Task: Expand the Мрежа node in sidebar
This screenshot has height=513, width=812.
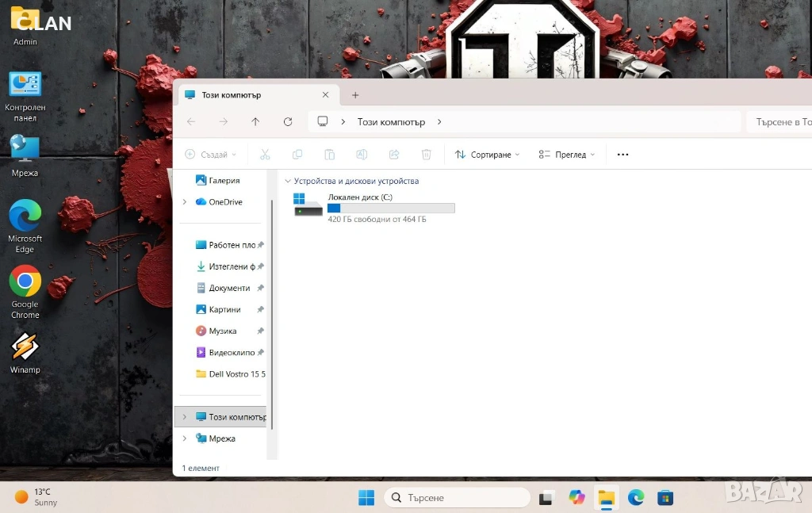Action: (185, 438)
